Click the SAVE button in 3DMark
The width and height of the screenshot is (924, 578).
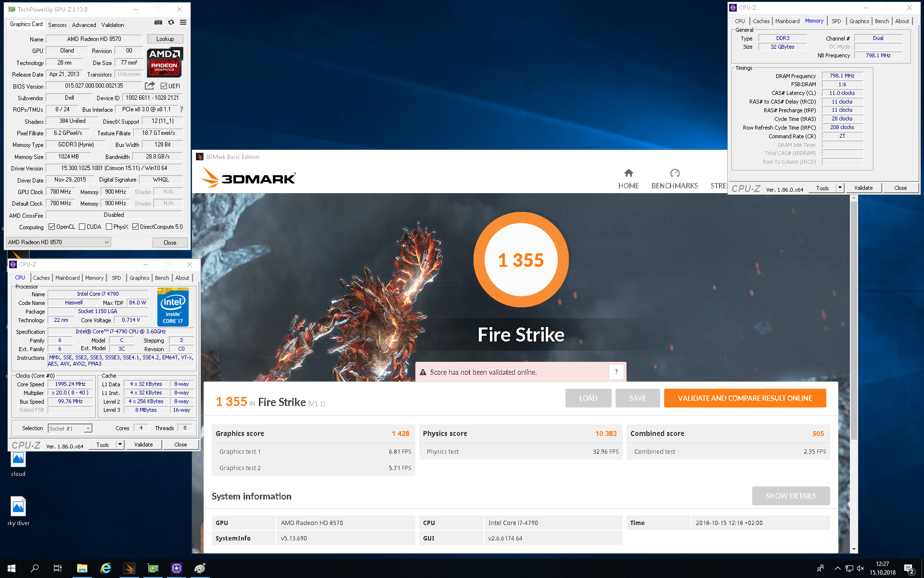pyautogui.click(x=638, y=398)
